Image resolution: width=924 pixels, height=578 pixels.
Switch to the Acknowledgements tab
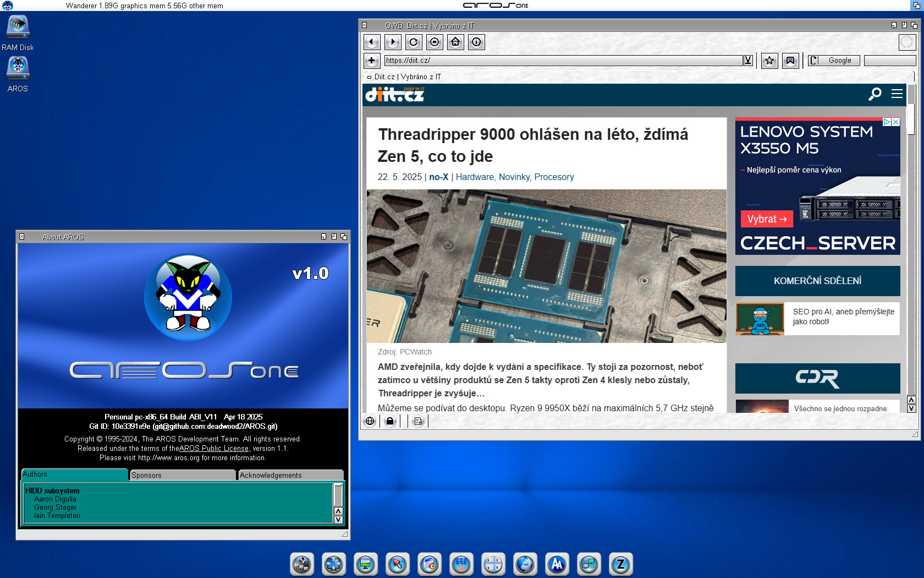tap(291, 475)
